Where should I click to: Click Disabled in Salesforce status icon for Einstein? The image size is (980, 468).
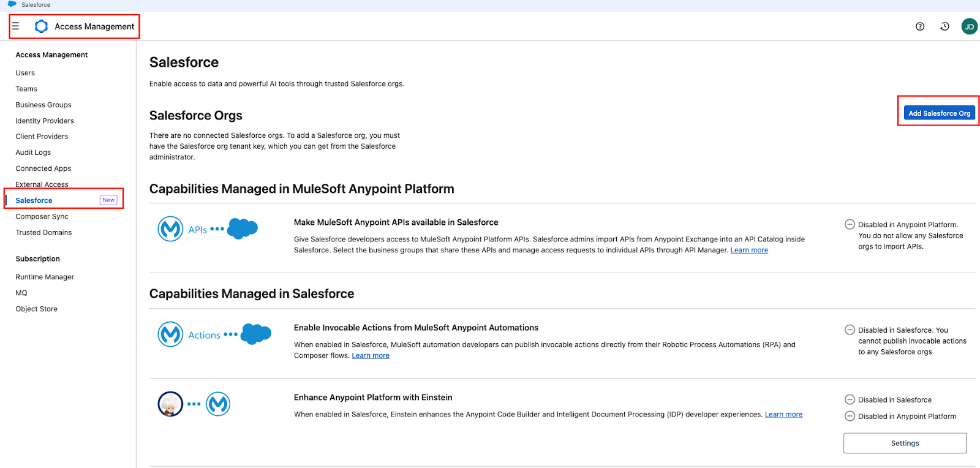click(x=850, y=399)
